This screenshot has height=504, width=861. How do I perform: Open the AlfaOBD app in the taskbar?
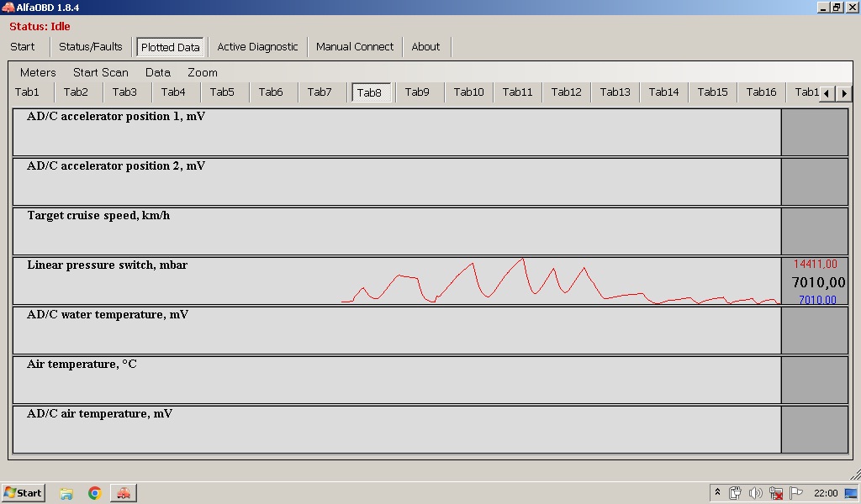coord(123,493)
